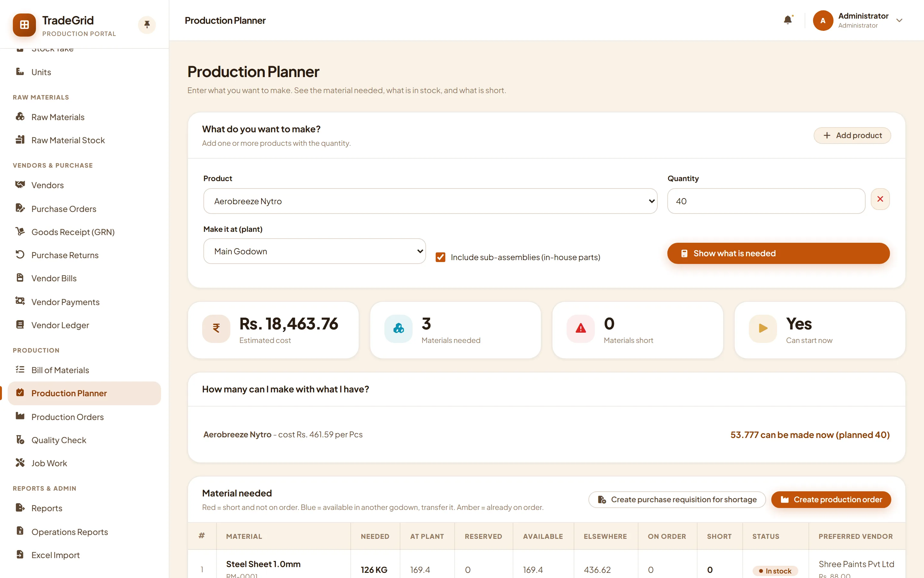The image size is (924, 578).
Task: Click the rupee Estimated cost icon
Action: point(216,328)
